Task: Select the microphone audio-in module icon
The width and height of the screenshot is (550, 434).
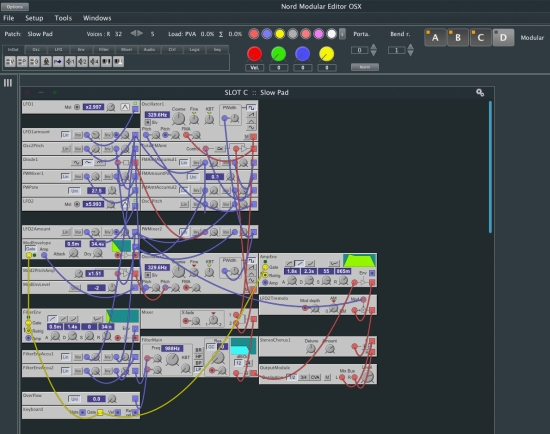Action: [x=46, y=62]
